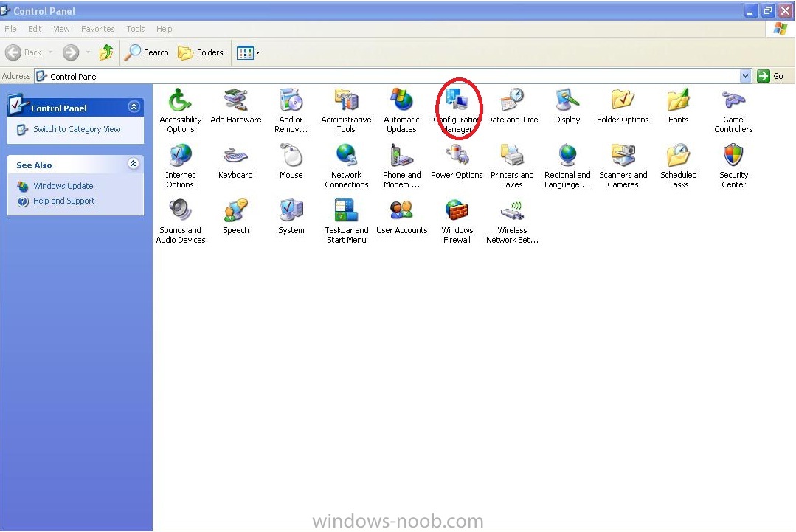Click the Search toolbar button
The width and height of the screenshot is (796, 532).
coord(146,52)
